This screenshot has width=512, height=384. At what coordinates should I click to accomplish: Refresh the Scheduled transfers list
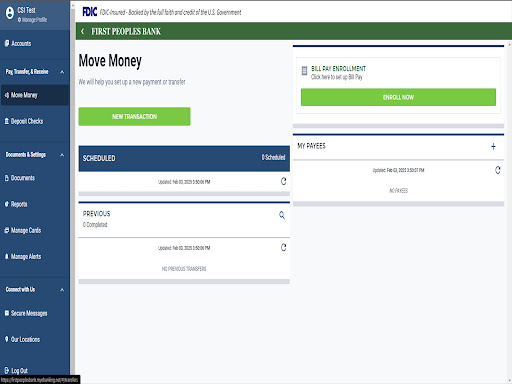tap(283, 181)
